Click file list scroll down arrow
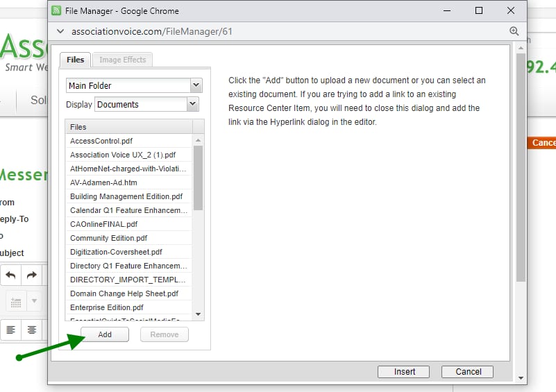Screen dimensions: 556x392 pos(199,314)
